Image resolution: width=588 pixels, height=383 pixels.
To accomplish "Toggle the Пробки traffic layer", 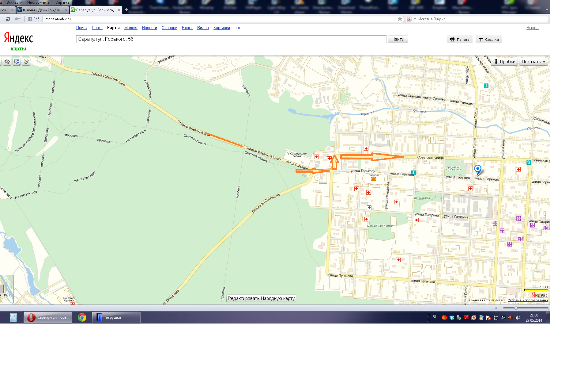I will coord(504,62).
